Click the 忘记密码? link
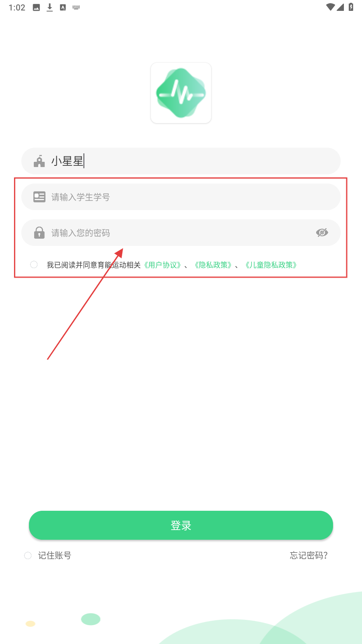 [309, 555]
